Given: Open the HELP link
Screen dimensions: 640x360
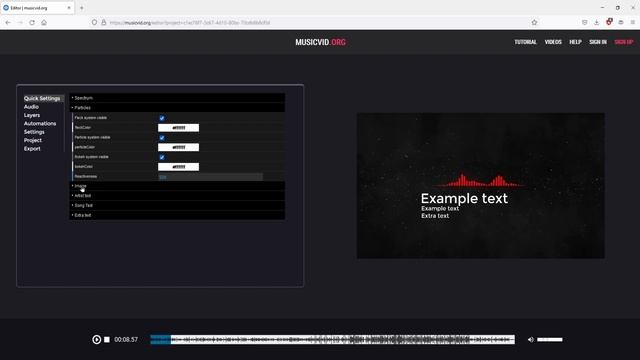Looking at the screenshot, I should click(x=576, y=42).
